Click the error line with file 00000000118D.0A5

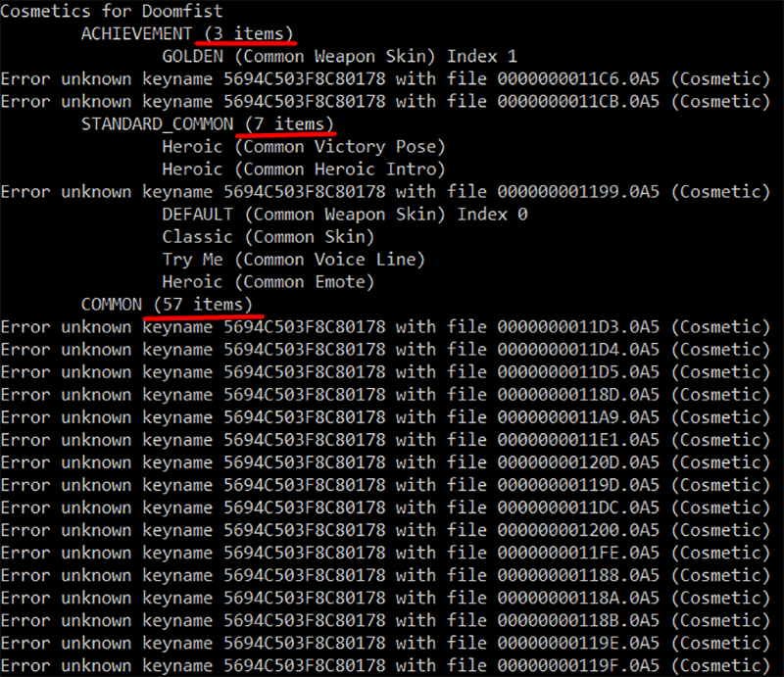click(x=385, y=395)
